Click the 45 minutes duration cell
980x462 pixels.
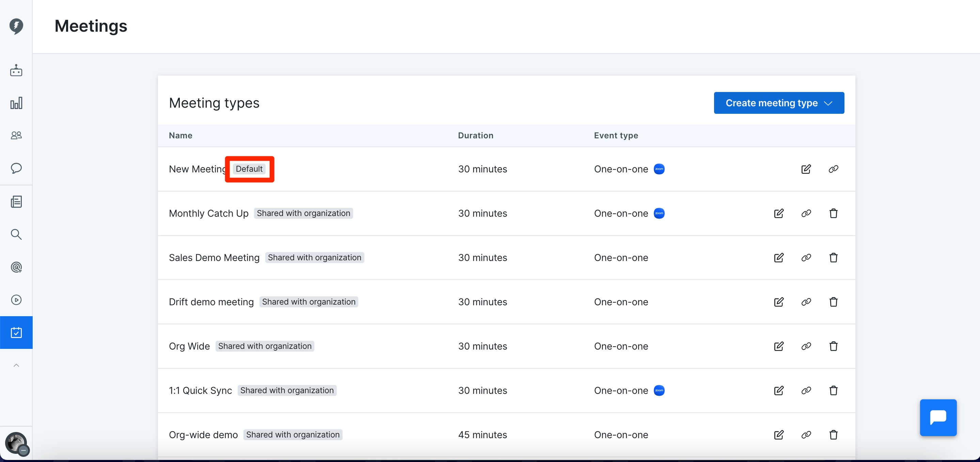[483, 435]
